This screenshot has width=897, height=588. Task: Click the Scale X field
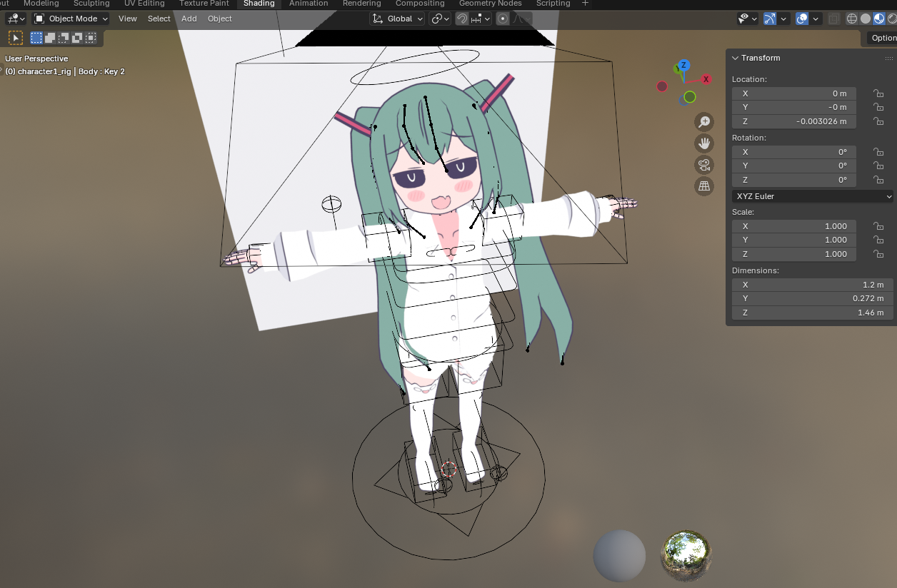pyautogui.click(x=793, y=226)
